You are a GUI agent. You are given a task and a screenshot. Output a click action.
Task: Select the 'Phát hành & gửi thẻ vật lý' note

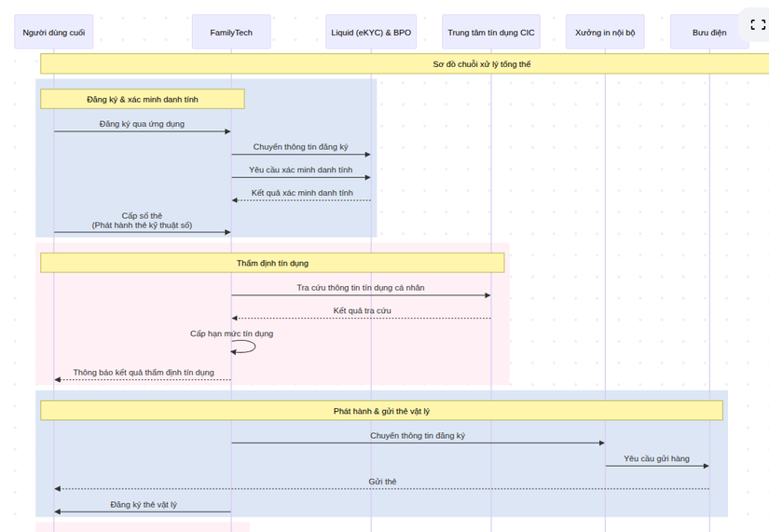(x=381, y=411)
